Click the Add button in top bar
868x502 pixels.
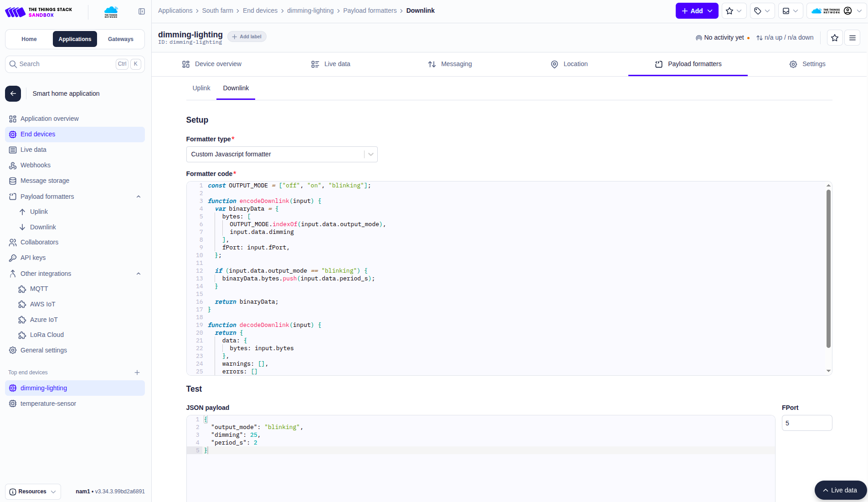click(696, 11)
